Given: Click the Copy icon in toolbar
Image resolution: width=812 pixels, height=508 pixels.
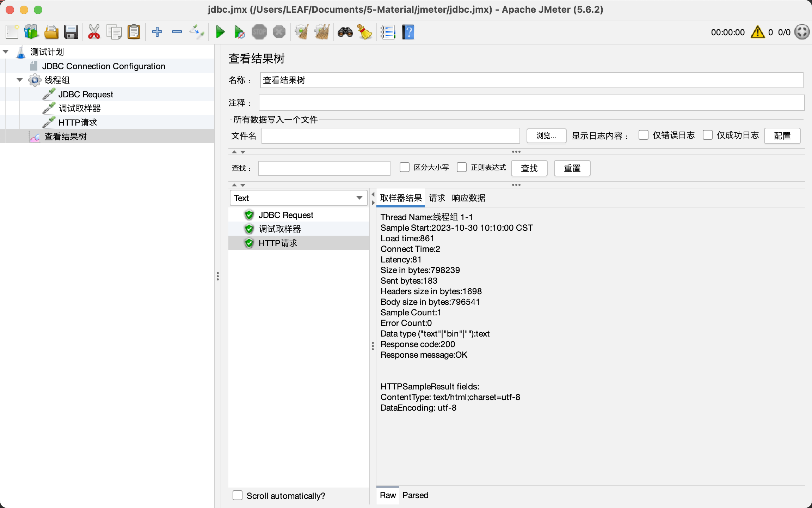Looking at the screenshot, I should tap(114, 32).
